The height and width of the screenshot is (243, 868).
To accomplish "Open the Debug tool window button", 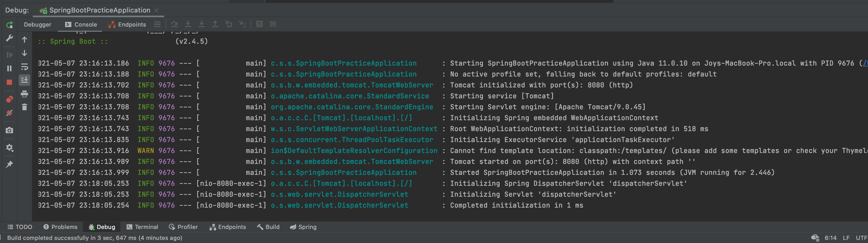I will pyautogui.click(x=102, y=227).
